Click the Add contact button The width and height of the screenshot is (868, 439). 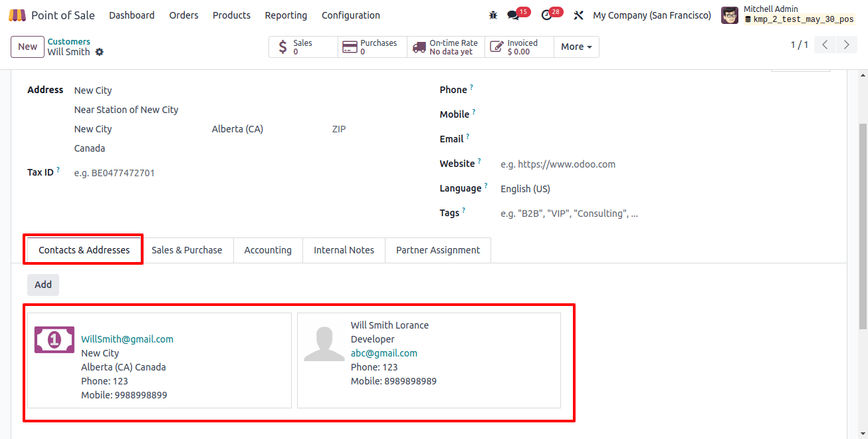coord(43,285)
